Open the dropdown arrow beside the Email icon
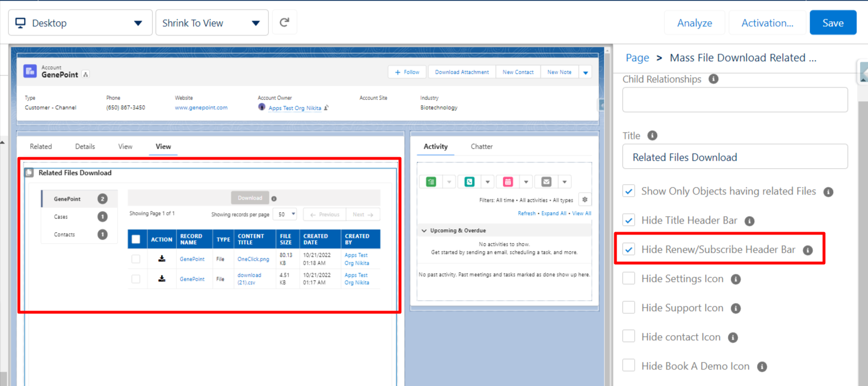The width and height of the screenshot is (868, 386). [565, 182]
